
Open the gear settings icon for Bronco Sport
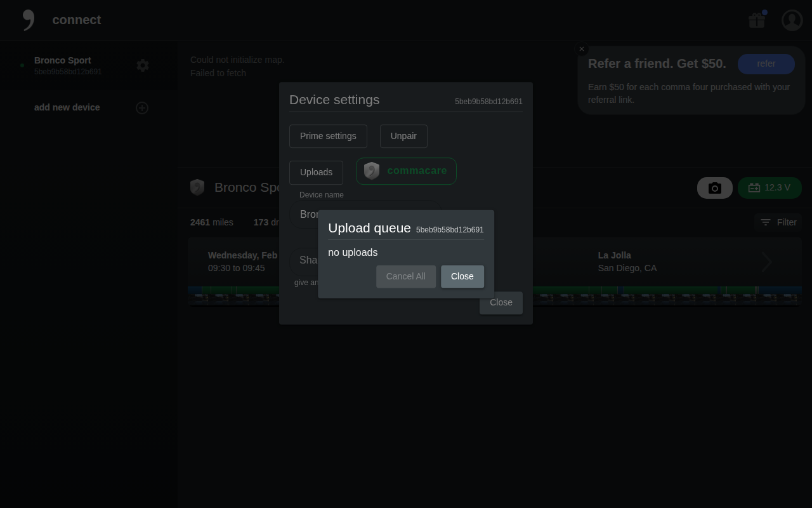coord(143,65)
